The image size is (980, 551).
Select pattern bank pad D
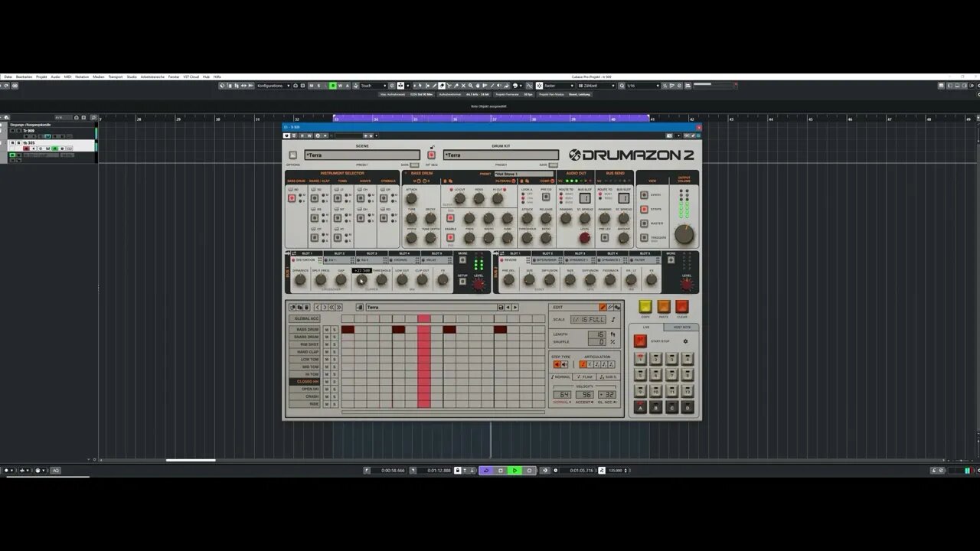(x=688, y=408)
